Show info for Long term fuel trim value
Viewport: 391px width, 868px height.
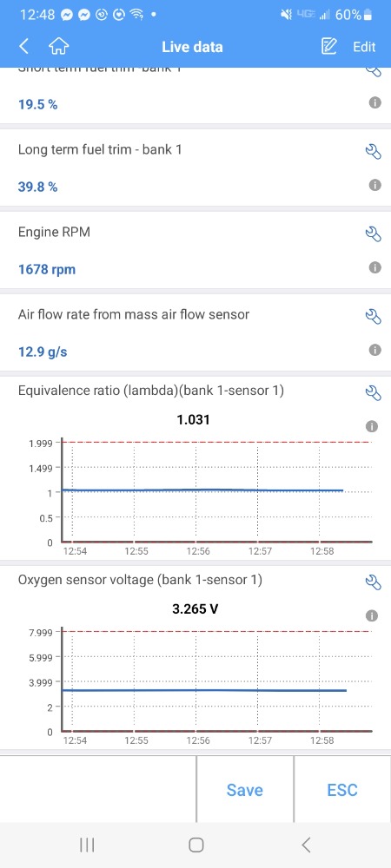(375, 186)
